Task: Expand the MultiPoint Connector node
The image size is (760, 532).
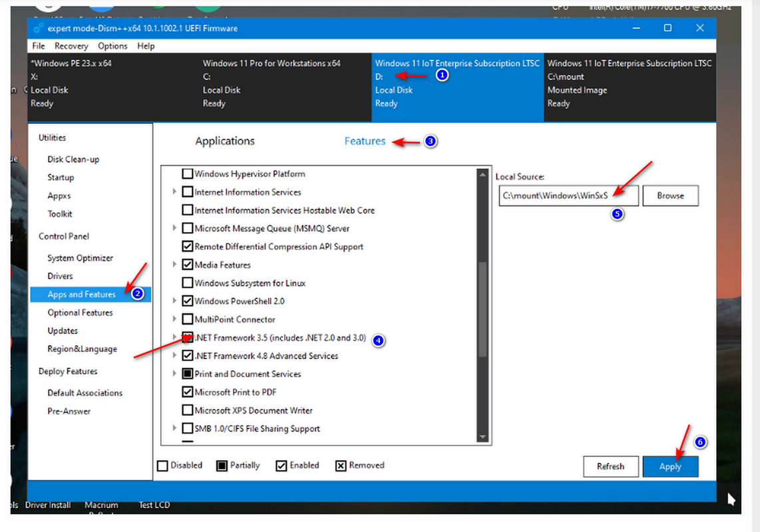Action: (x=174, y=319)
